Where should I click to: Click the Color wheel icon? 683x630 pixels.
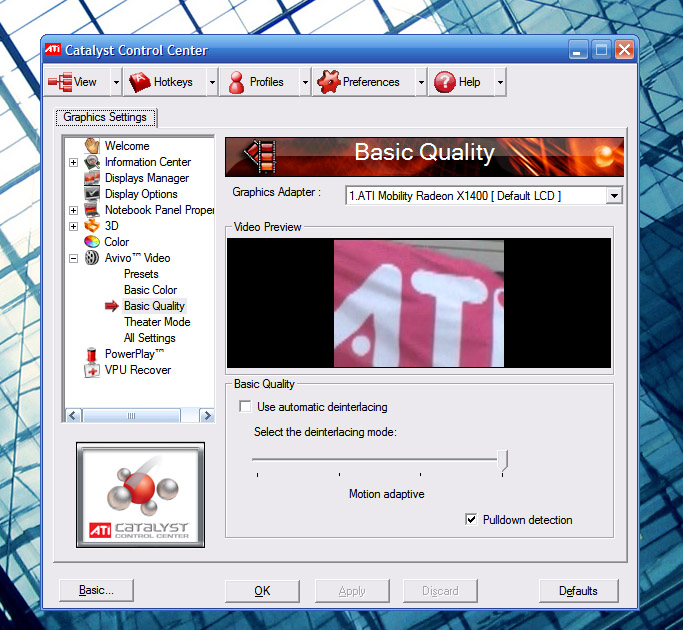pos(92,241)
